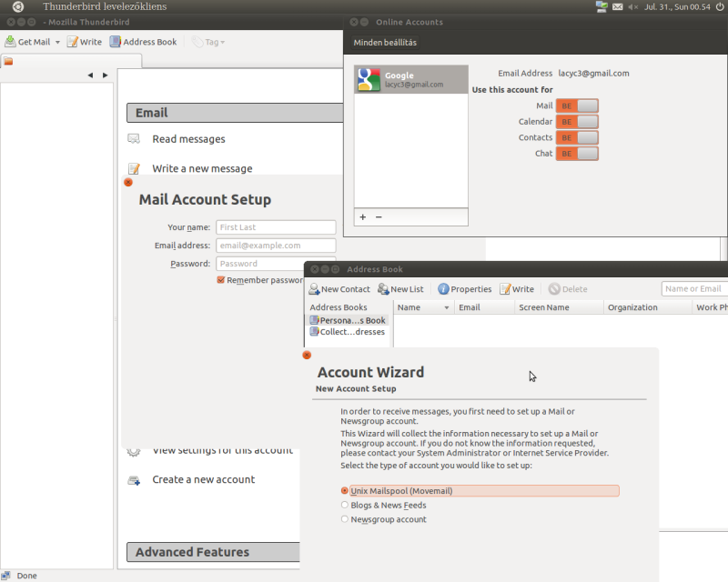Click the Write a new message pencil icon
This screenshot has height=582, width=728.
click(134, 168)
